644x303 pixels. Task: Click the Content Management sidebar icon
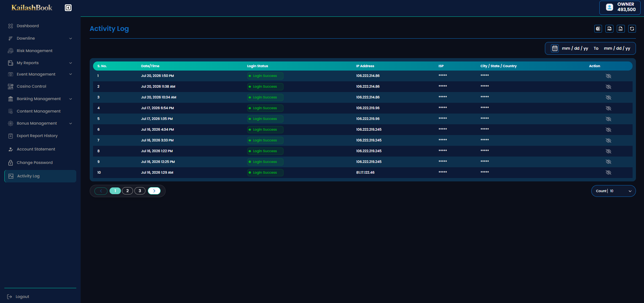pyautogui.click(x=11, y=111)
